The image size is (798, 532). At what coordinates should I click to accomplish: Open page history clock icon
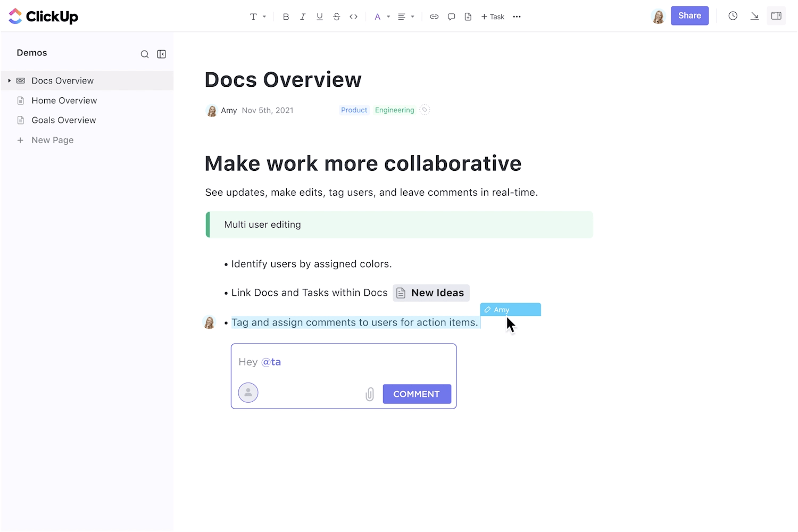(733, 16)
